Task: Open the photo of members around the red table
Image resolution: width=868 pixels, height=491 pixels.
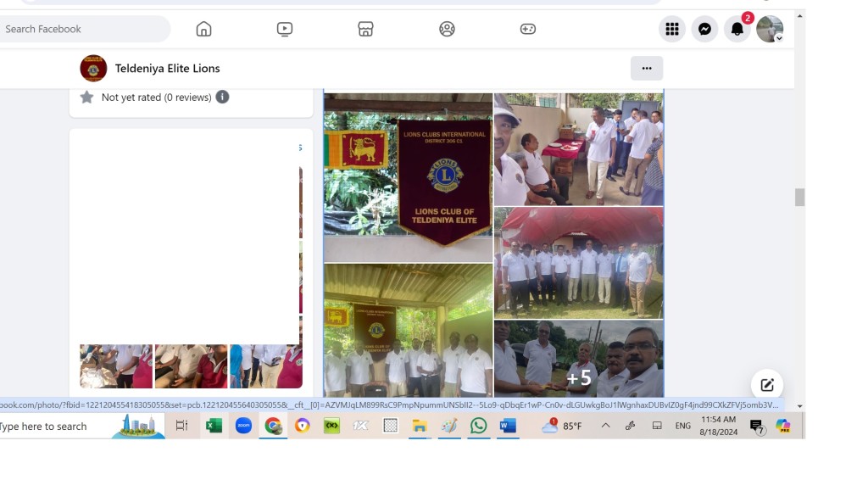Action: 578,149
